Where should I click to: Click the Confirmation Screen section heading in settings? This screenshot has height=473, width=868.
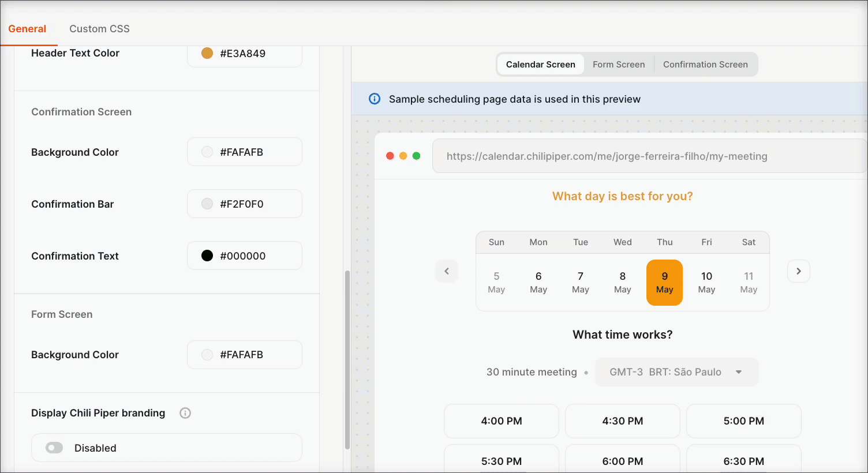(81, 112)
